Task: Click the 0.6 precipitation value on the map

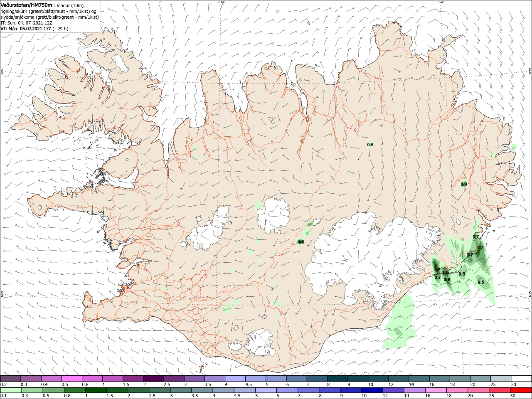Action: 370,145
